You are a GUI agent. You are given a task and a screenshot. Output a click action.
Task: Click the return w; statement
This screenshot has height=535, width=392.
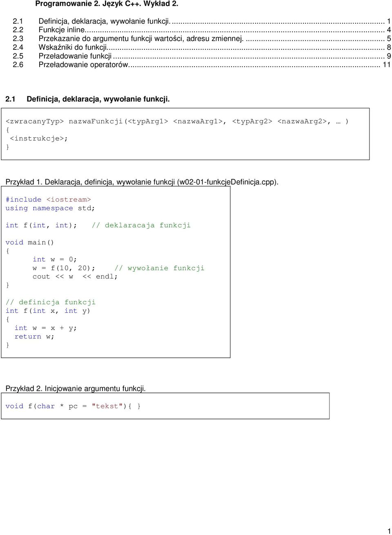(x=34, y=337)
